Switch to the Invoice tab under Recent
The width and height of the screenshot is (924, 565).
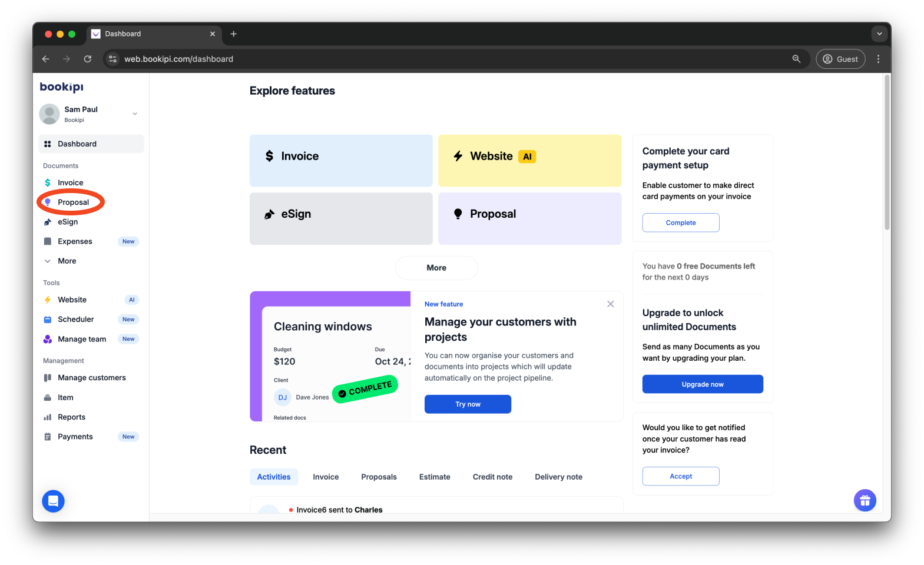click(326, 477)
